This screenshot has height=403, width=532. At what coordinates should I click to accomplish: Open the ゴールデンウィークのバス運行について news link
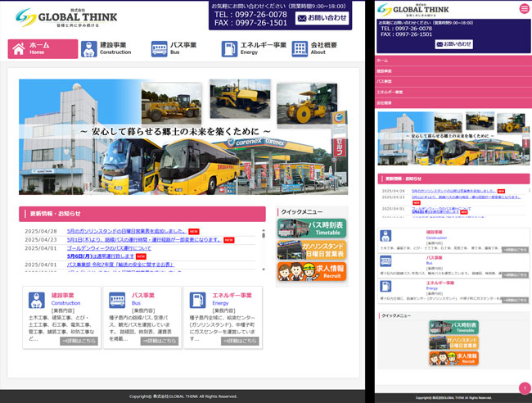pyautogui.click(x=109, y=247)
